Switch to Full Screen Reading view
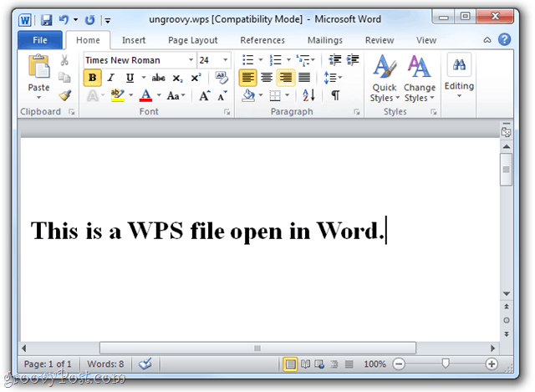The height and width of the screenshot is (392, 535). point(305,364)
